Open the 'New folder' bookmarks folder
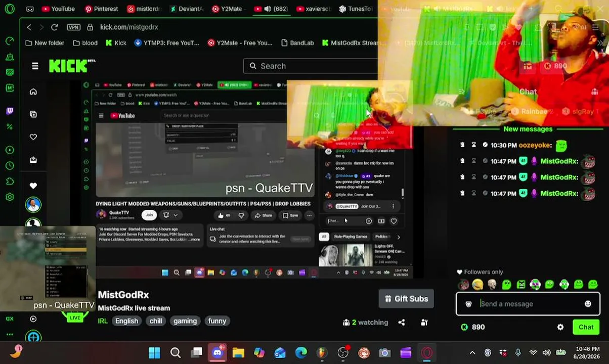Image resolution: width=609 pixels, height=364 pixels. pos(45,43)
